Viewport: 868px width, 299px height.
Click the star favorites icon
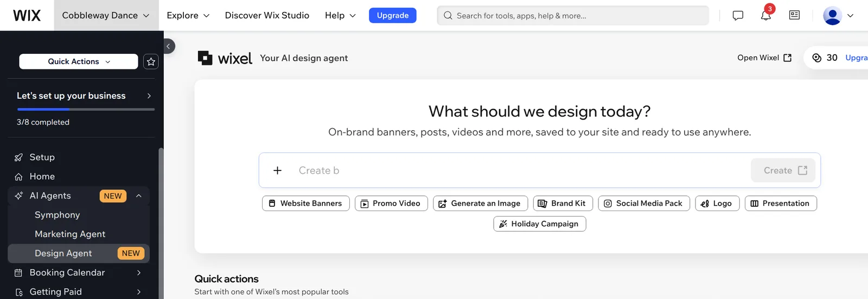tap(151, 61)
